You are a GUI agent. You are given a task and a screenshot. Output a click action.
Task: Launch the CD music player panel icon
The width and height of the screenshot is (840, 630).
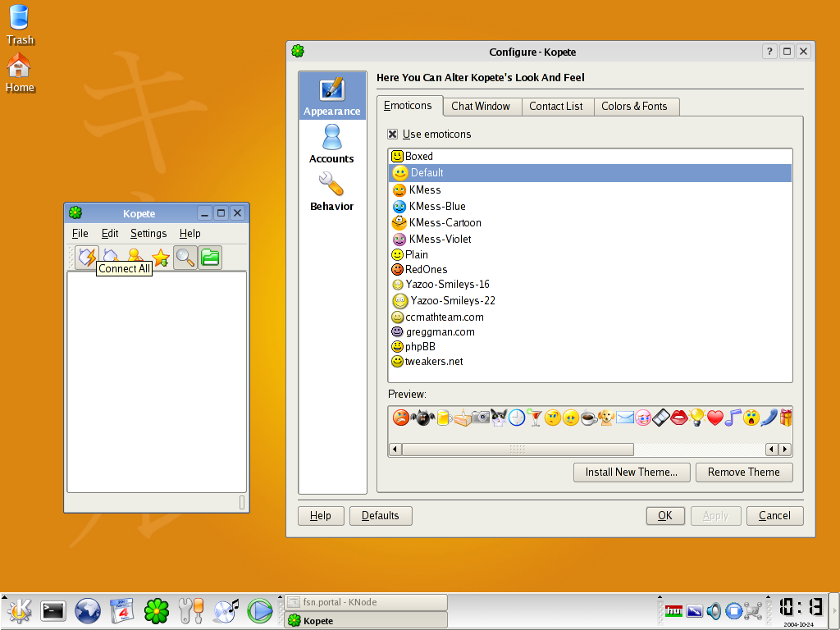click(226, 611)
